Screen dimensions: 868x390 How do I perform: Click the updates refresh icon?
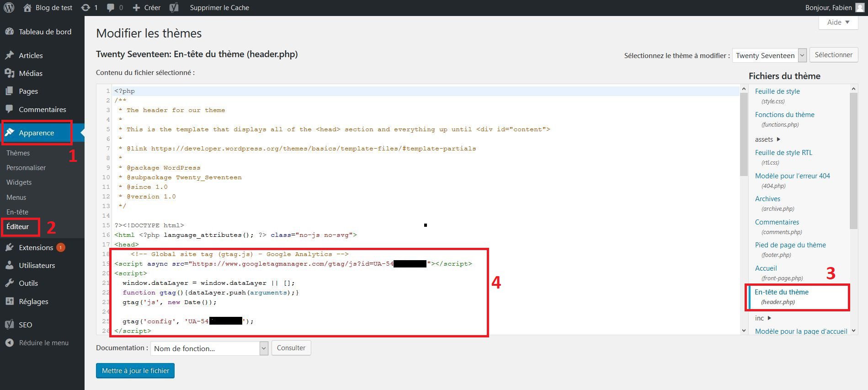pyautogui.click(x=85, y=8)
